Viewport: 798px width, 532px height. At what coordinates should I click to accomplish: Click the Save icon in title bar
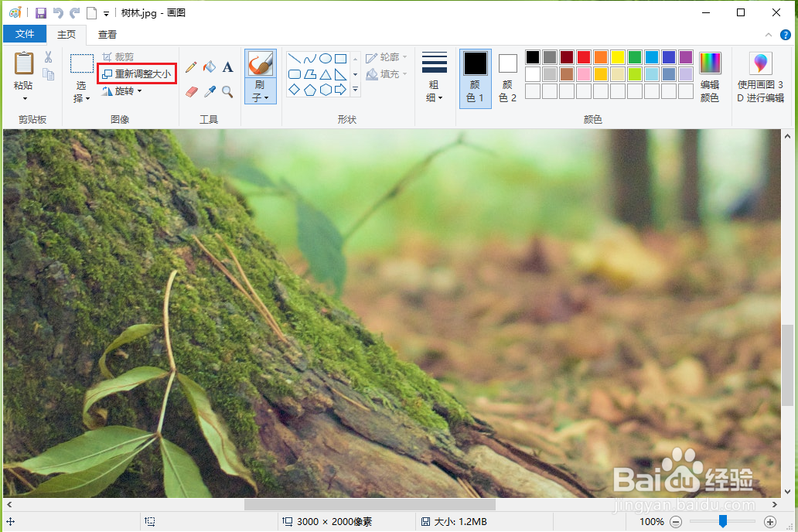41,12
